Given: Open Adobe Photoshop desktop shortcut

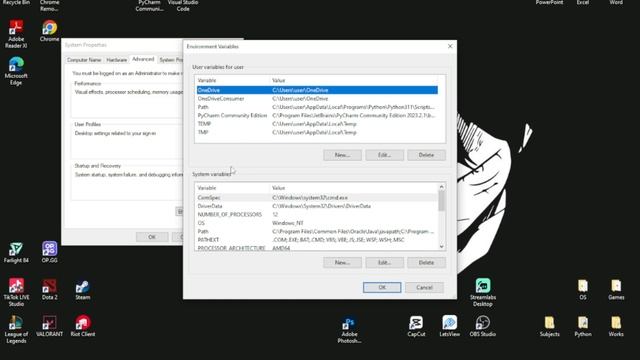Looking at the screenshot, I should (349, 330).
